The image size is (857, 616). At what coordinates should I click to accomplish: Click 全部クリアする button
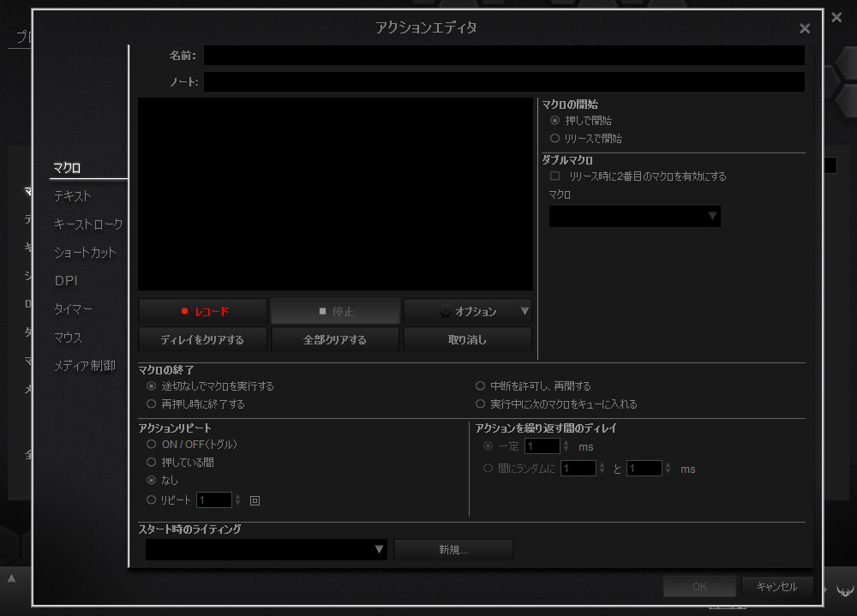(x=335, y=339)
